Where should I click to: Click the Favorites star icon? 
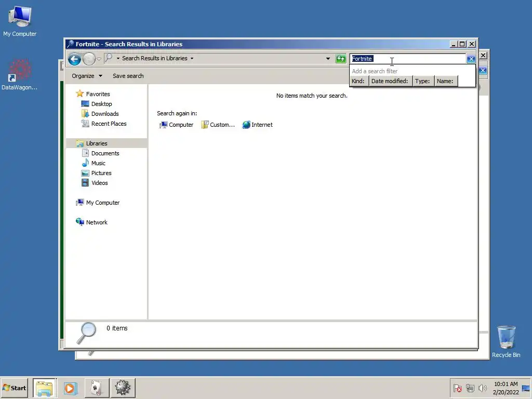pos(79,94)
